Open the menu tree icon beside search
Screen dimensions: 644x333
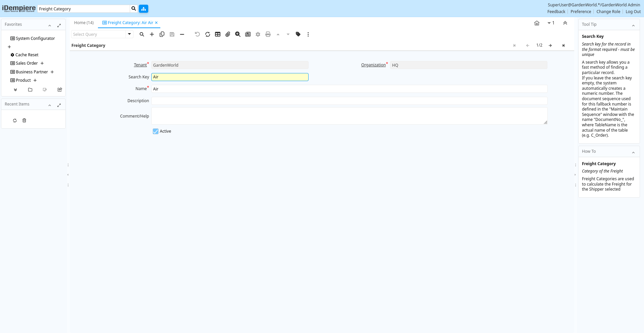point(144,9)
